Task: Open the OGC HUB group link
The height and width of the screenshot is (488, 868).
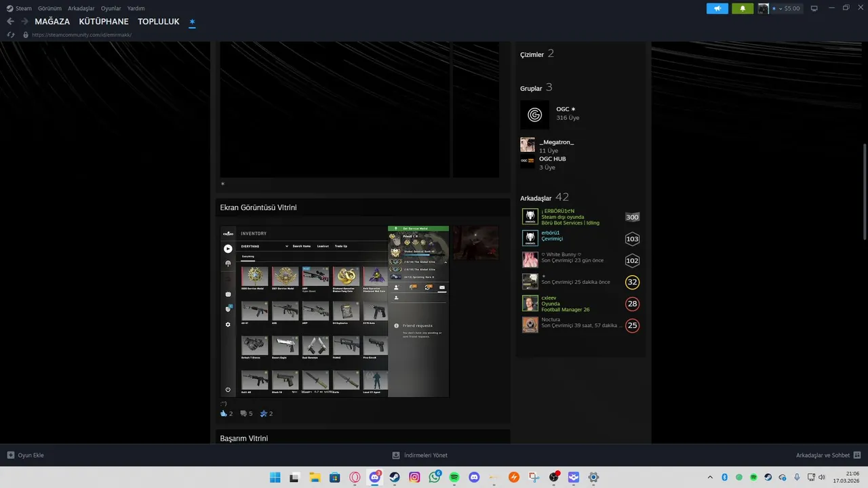Action: coord(553,159)
